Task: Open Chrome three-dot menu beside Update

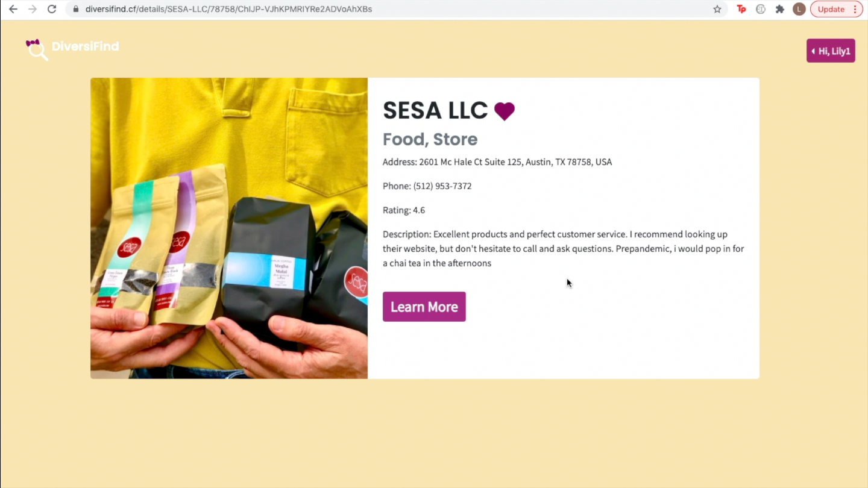Action: tap(855, 9)
